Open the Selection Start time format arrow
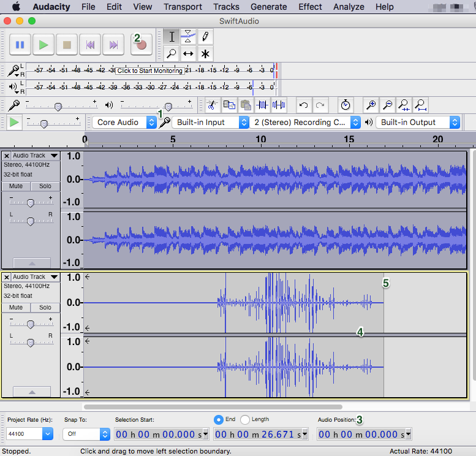This screenshot has height=456, width=476. coord(205,434)
